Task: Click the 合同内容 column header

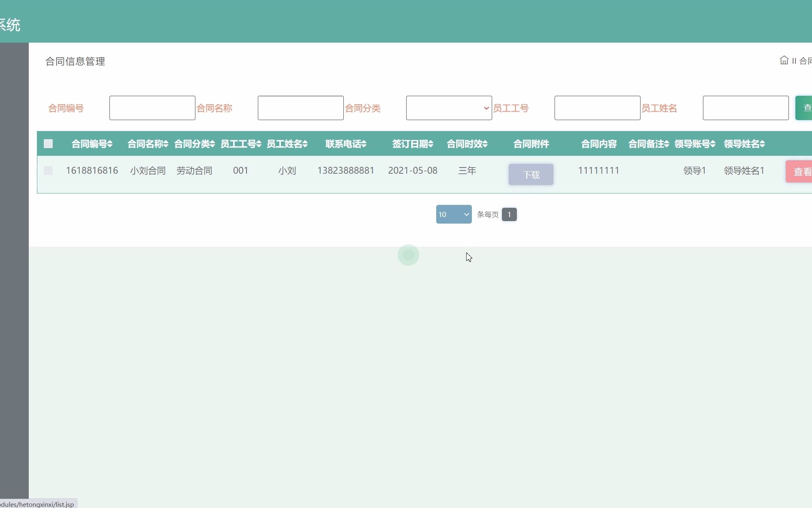Action: click(599, 144)
